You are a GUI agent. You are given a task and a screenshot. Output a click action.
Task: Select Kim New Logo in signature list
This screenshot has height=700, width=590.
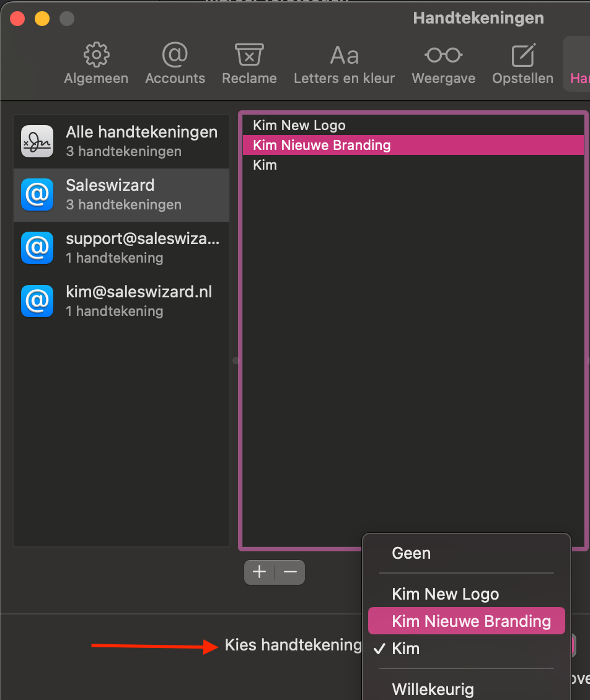pos(299,126)
